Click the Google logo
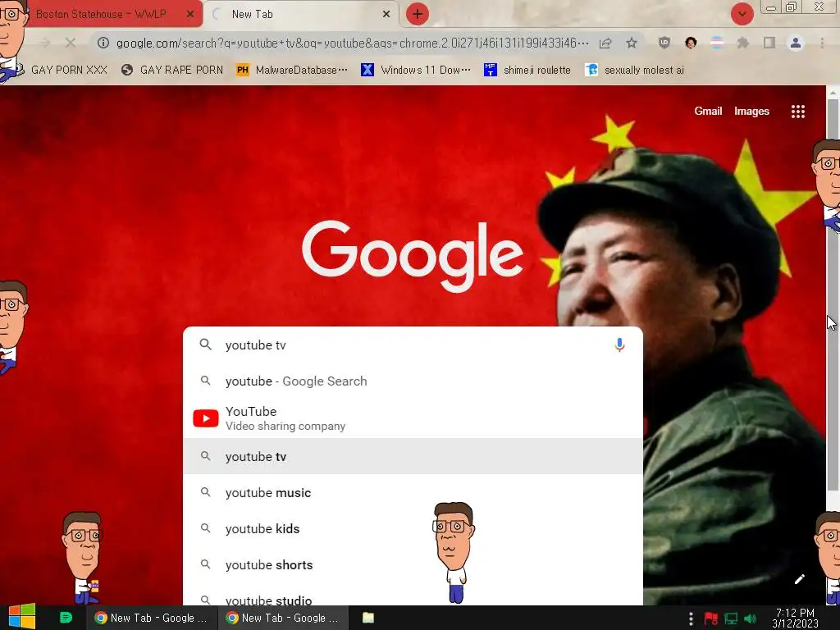Viewport: 840px width, 630px height. 413,256
